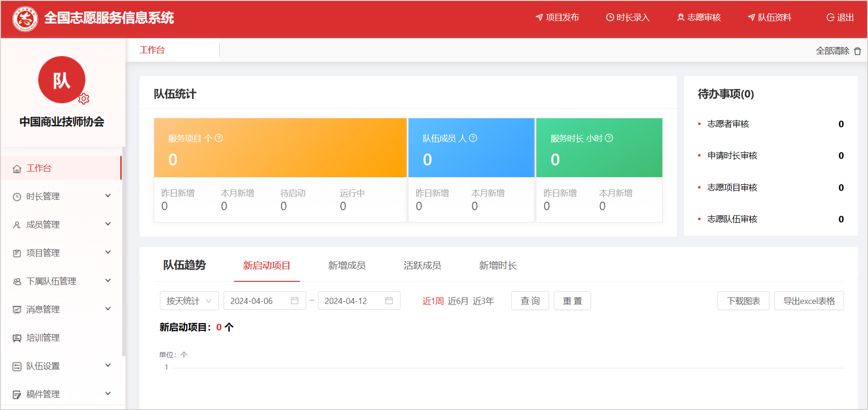This screenshot has height=410, width=868.
Task: Click the trash icon beside 全部清除
Action: click(x=858, y=51)
